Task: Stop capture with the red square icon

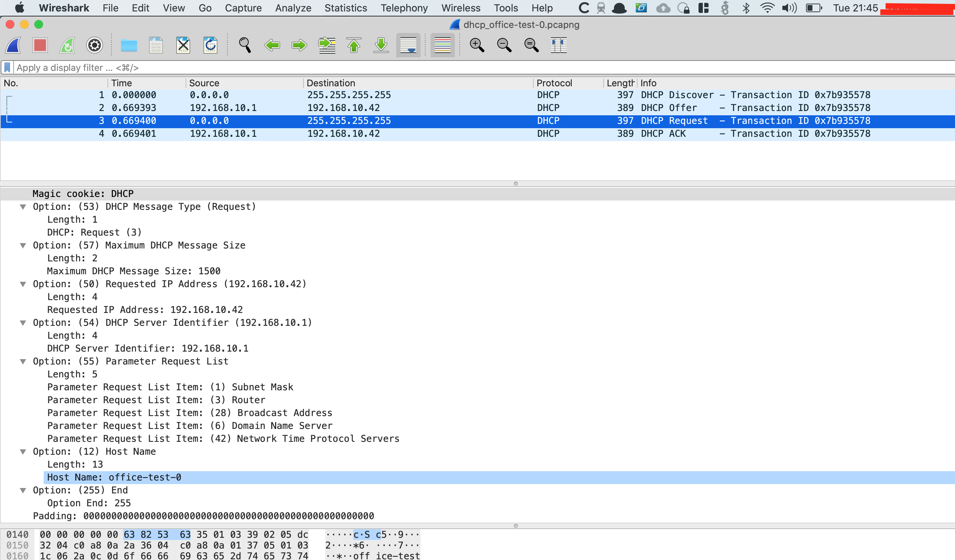Action: point(40,45)
